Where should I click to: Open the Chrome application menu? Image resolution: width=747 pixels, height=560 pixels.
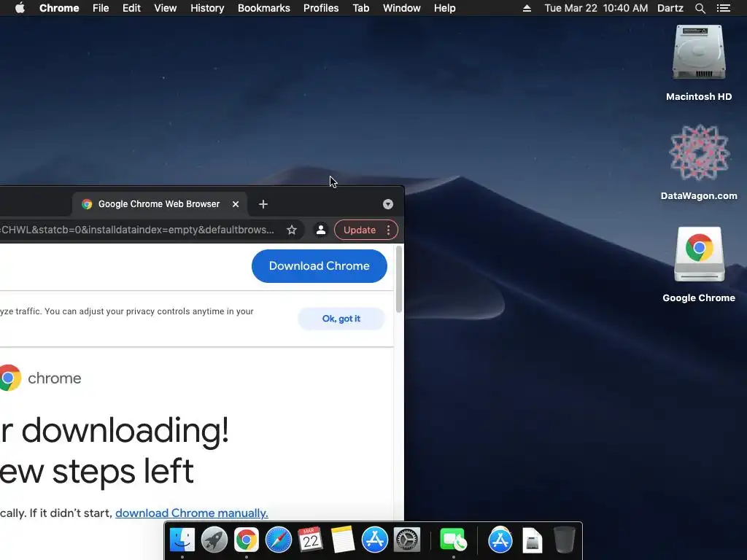tap(59, 8)
